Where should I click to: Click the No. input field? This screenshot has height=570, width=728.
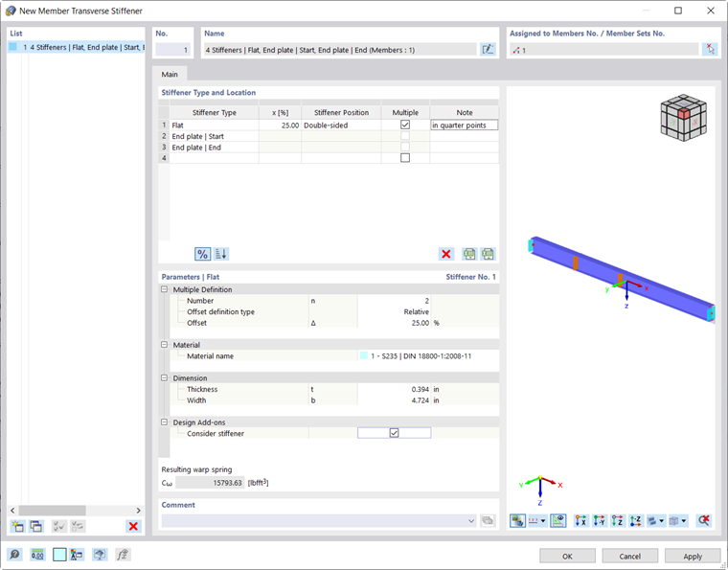tap(172, 50)
